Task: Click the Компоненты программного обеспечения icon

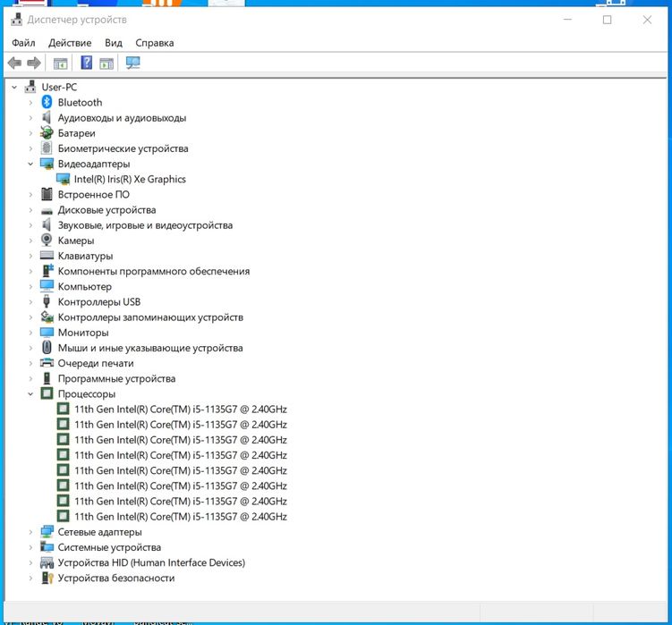Action: point(47,271)
